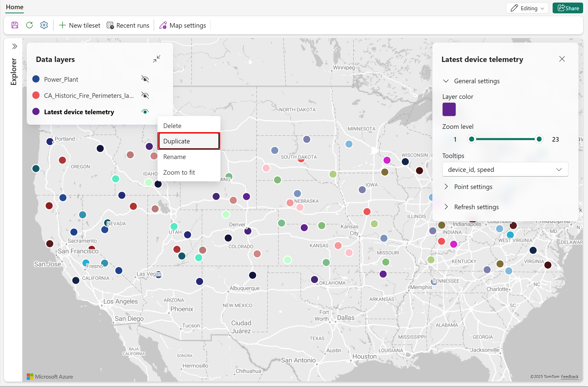Click the New tileset plus icon
Image resolution: width=588 pixels, height=387 pixels.
[x=62, y=25]
